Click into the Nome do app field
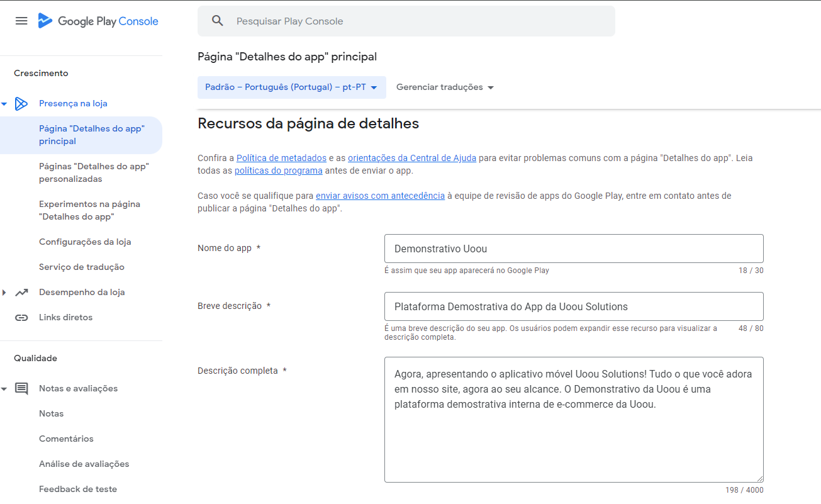The width and height of the screenshot is (821, 504). 574,249
